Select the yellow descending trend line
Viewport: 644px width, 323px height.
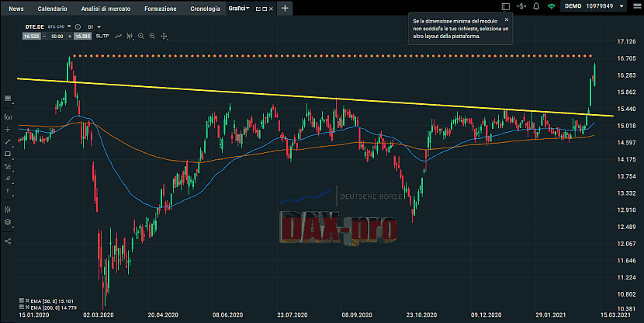[316, 97]
